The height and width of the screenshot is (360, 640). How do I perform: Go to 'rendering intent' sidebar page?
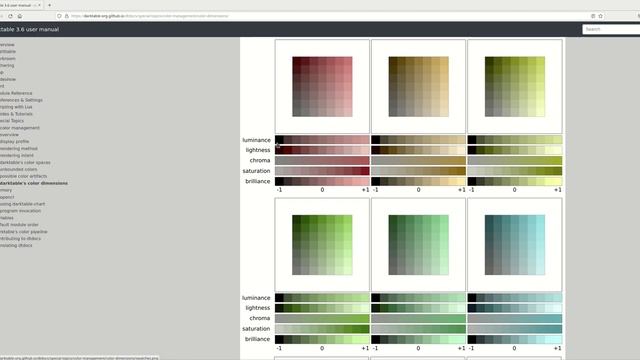click(17, 156)
